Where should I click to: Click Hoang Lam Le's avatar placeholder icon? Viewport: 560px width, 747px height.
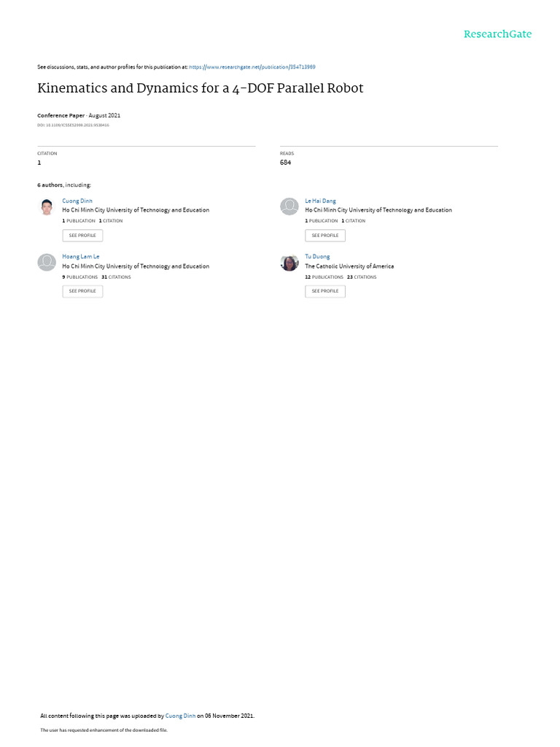coord(47,263)
